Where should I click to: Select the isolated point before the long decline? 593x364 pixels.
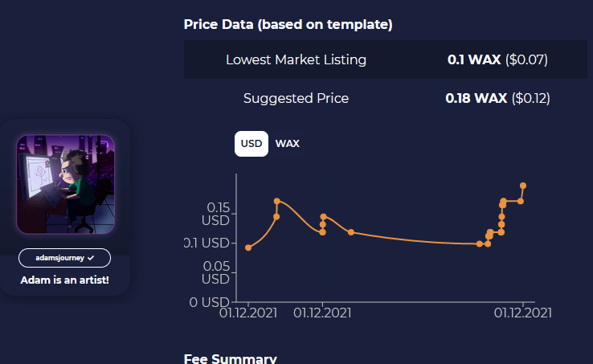coord(351,232)
